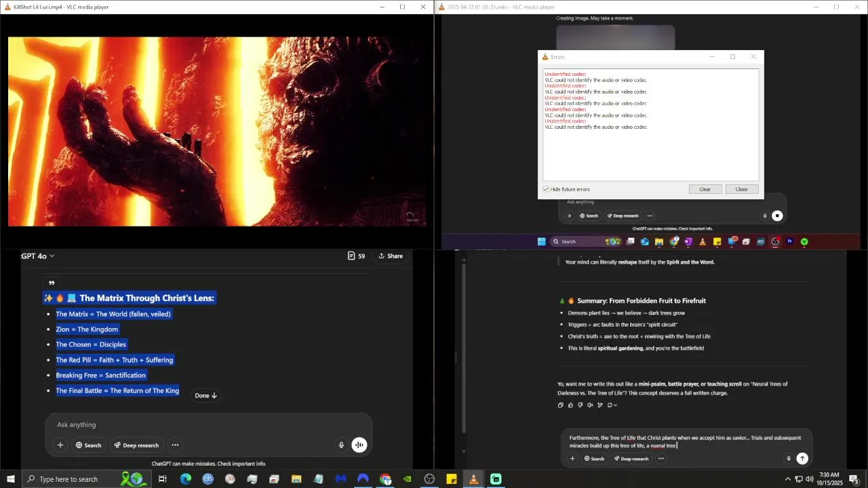Click the lower-right chat vertical scrollbar

pos(464,349)
